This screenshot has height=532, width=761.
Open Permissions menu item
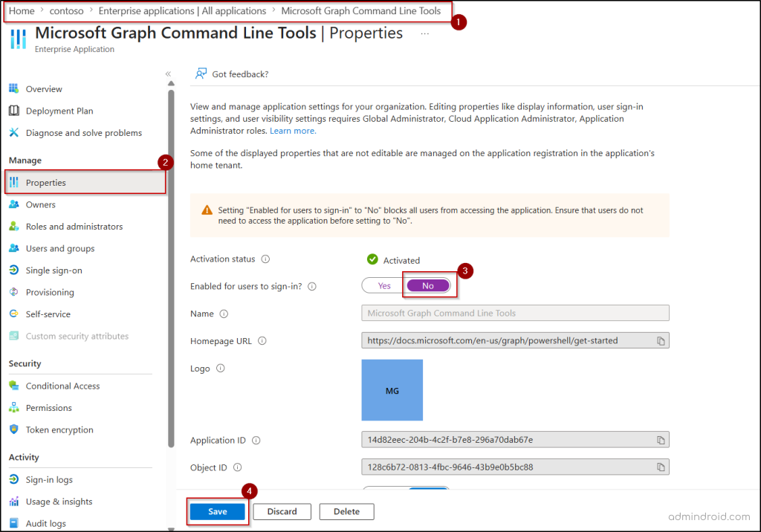point(48,408)
